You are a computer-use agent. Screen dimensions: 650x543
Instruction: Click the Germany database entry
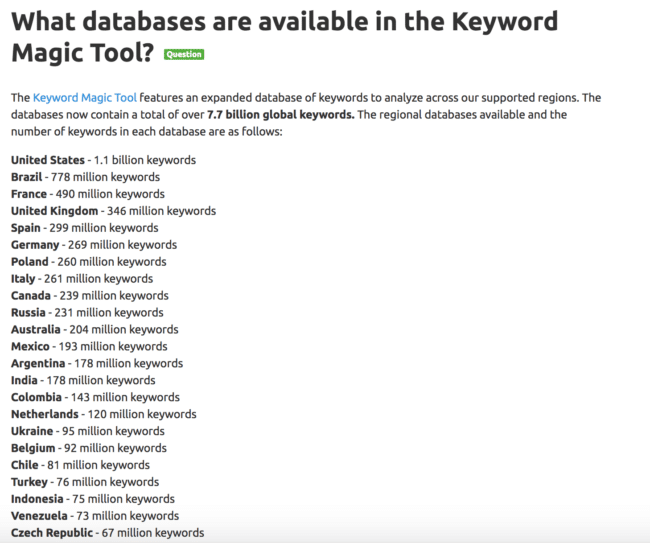point(94,245)
